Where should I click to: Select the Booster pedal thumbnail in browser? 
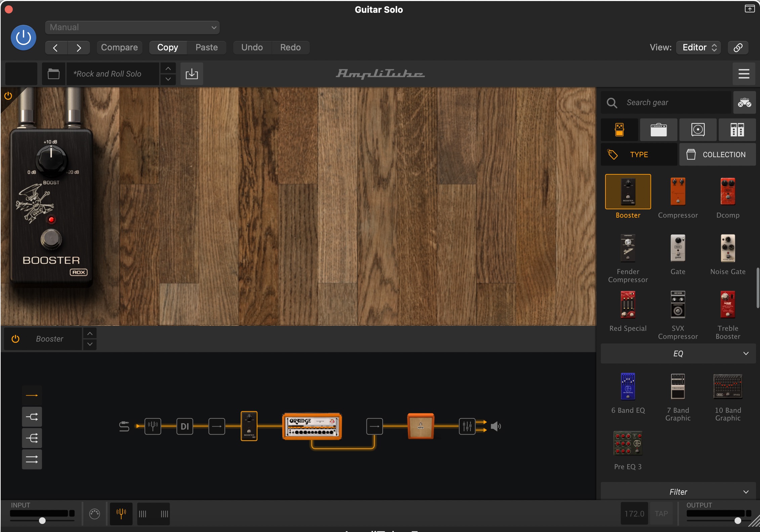pyautogui.click(x=628, y=191)
